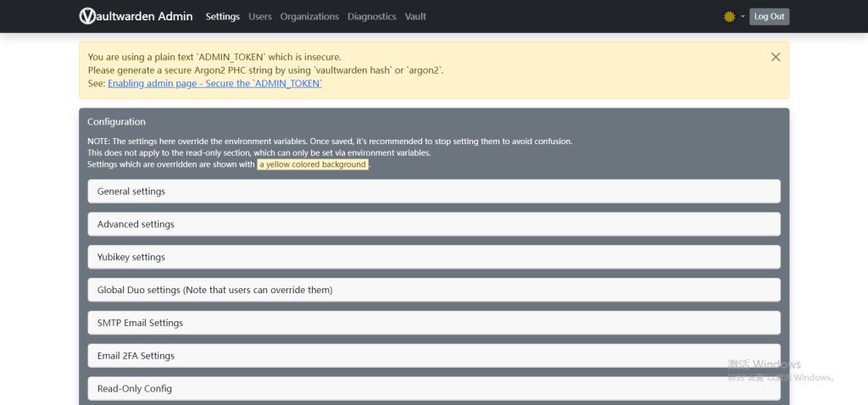This screenshot has height=405, width=868.
Task: Click the Configuration panel heading
Action: coord(116,122)
